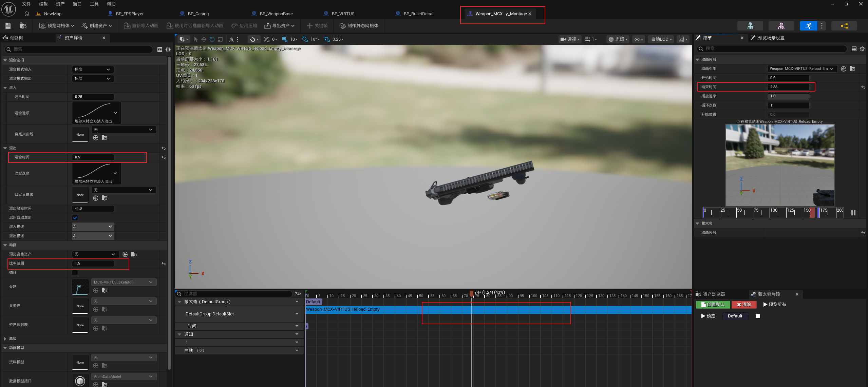
Task: Switch to Skeletal Mesh editor mode icon
Action: pos(781,26)
